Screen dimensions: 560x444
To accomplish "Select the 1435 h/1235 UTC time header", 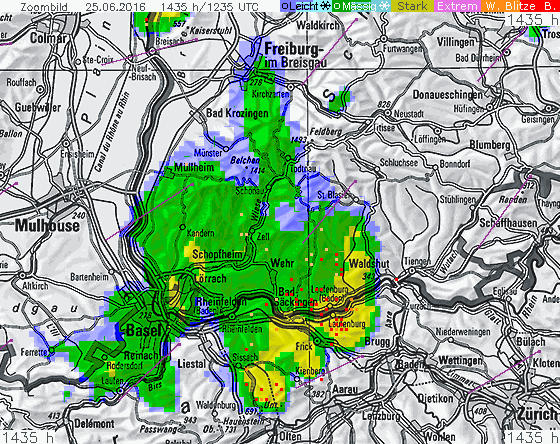I will click(x=209, y=6).
